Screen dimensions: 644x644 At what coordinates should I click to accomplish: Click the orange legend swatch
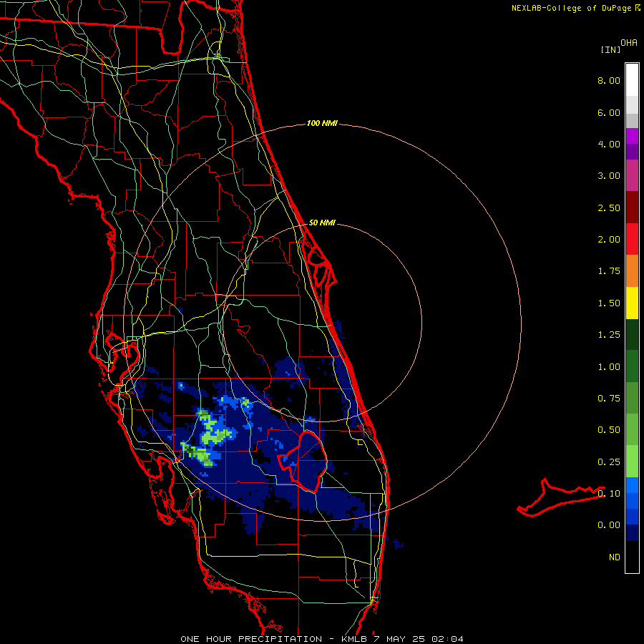pos(632,271)
